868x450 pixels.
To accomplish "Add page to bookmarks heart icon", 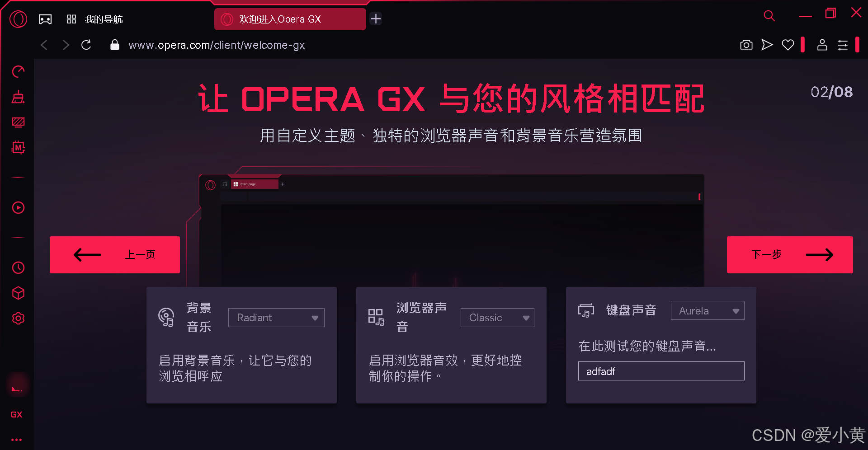I will [788, 45].
